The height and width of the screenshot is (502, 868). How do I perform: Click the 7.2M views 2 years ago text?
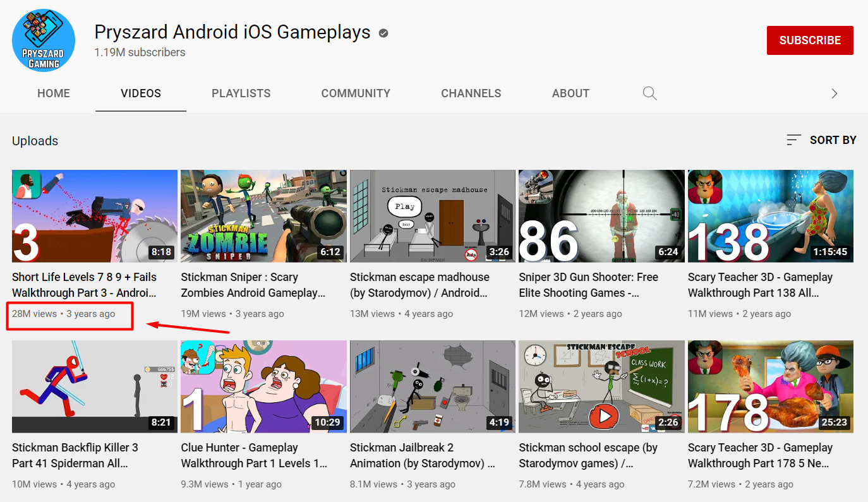point(740,484)
